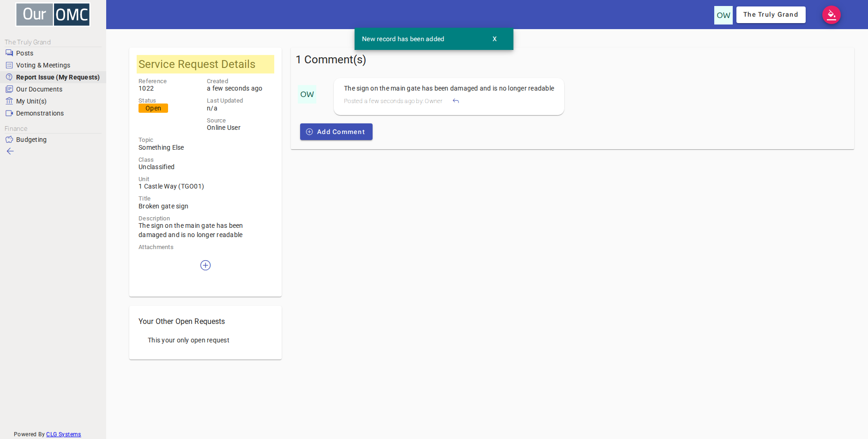Click the Open status badge
The height and width of the screenshot is (439, 868).
(153, 108)
